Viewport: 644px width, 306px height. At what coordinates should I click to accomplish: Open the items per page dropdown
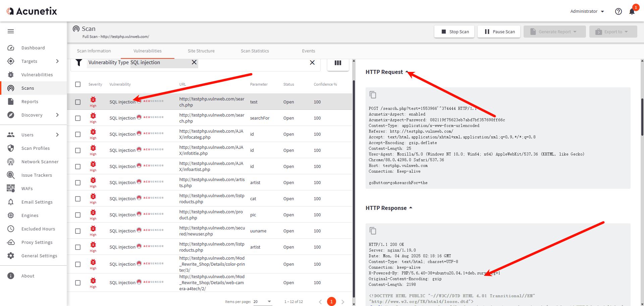262,302
